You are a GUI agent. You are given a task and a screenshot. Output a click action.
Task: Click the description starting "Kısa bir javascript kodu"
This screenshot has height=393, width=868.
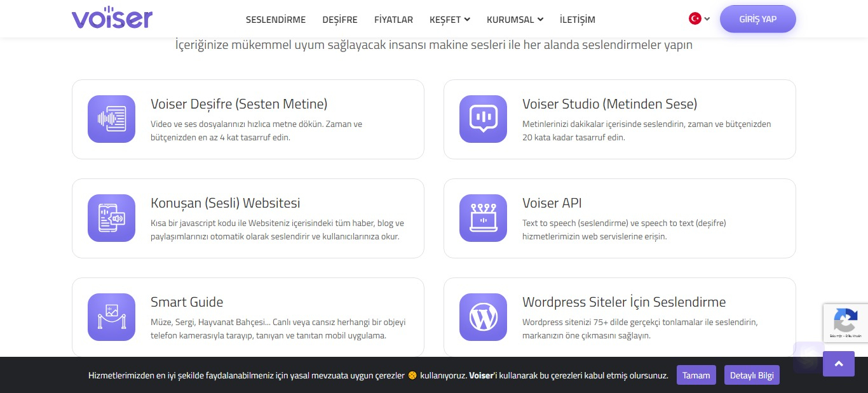(x=278, y=230)
